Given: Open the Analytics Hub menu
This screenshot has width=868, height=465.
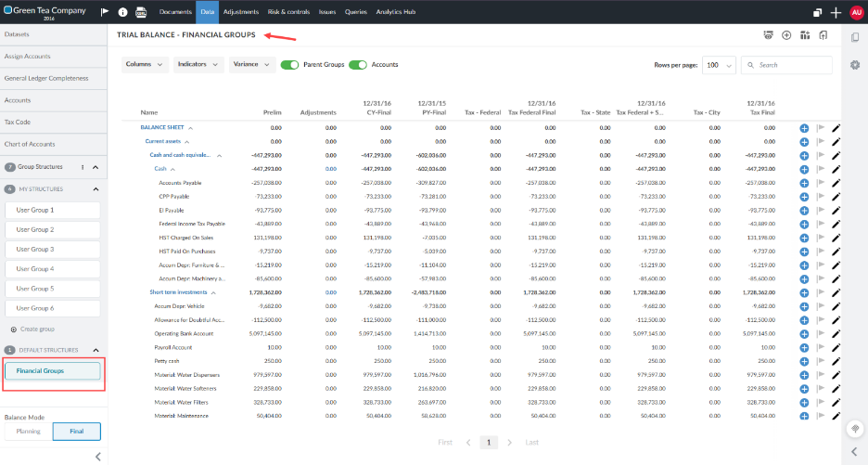Looking at the screenshot, I should click(396, 12).
